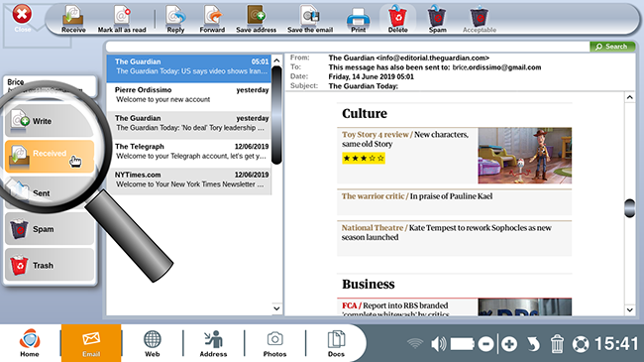The width and height of the screenshot is (644, 362).
Task: Click the zoom in plus icon
Action: point(509,344)
